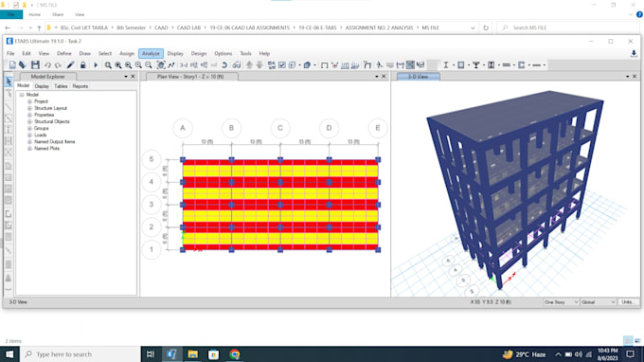The image size is (644, 362).
Task: Click the Rotate 3D View icon
Action: 224,65
